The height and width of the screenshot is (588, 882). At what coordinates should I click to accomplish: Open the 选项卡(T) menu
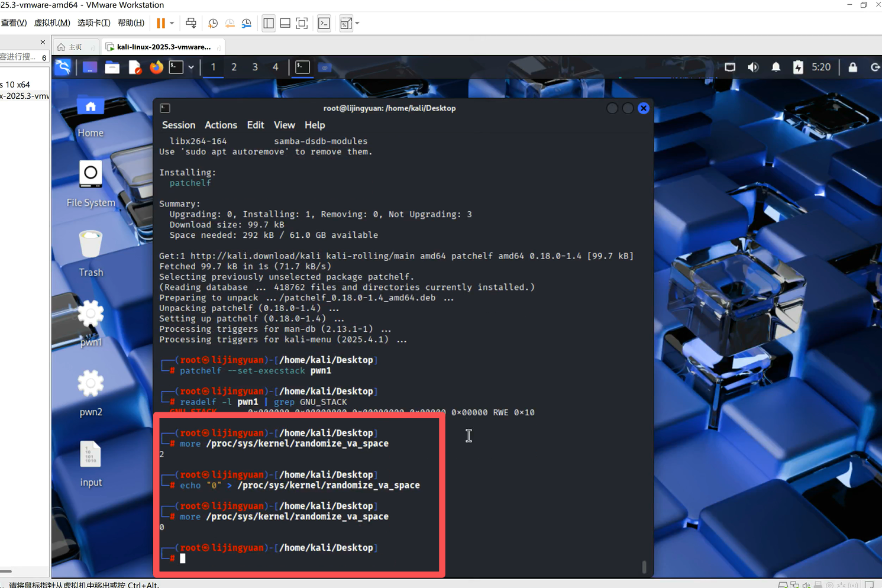(x=94, y=23)
